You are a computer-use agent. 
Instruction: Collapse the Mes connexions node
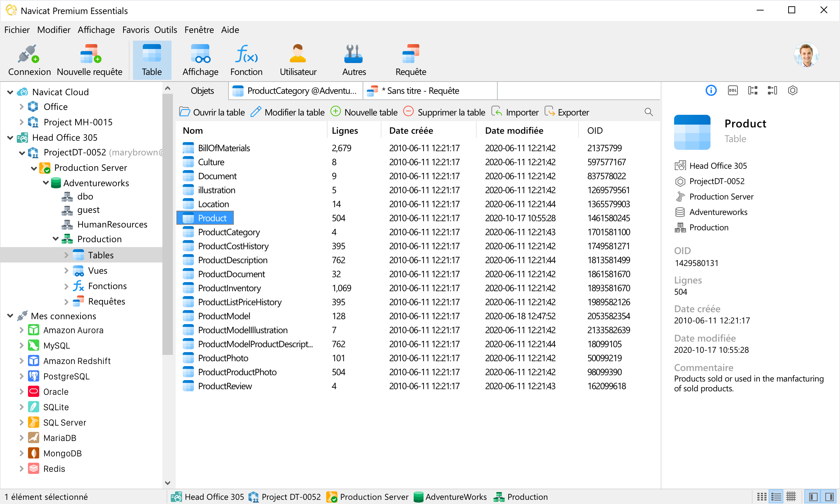pyautogui.click(x=10, y=316)
